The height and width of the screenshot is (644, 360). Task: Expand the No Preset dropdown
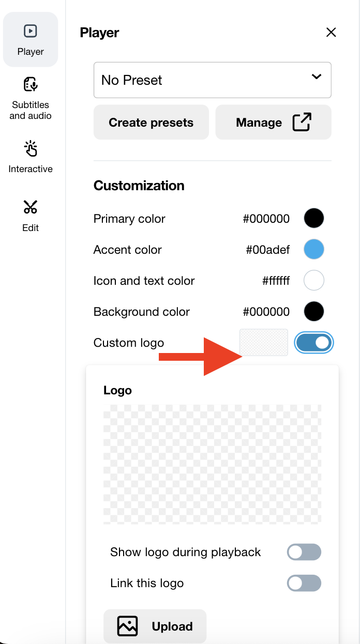pyautogui.click(x=212, y=80)
